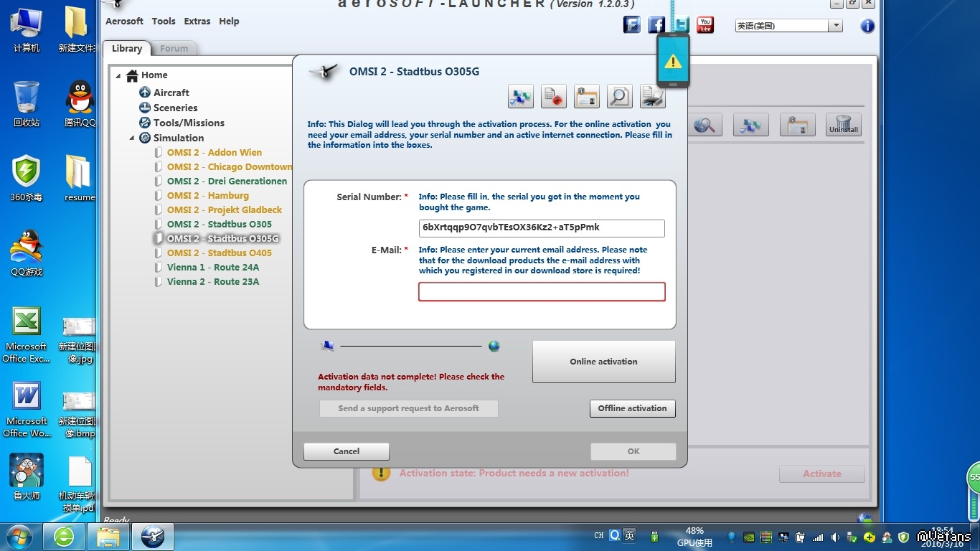980x551 pixels.
Task: Click the taskbar clock and date
Action: point(942,537)
